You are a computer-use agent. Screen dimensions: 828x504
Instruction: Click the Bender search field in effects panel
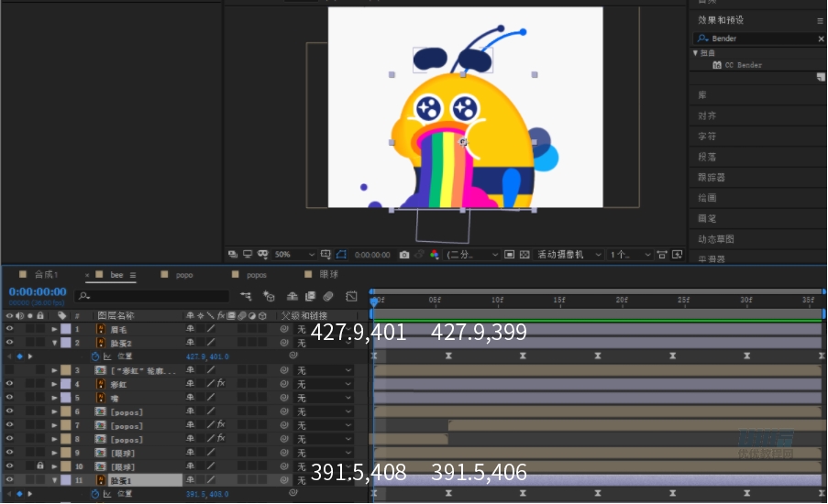(x=757, y=38)
